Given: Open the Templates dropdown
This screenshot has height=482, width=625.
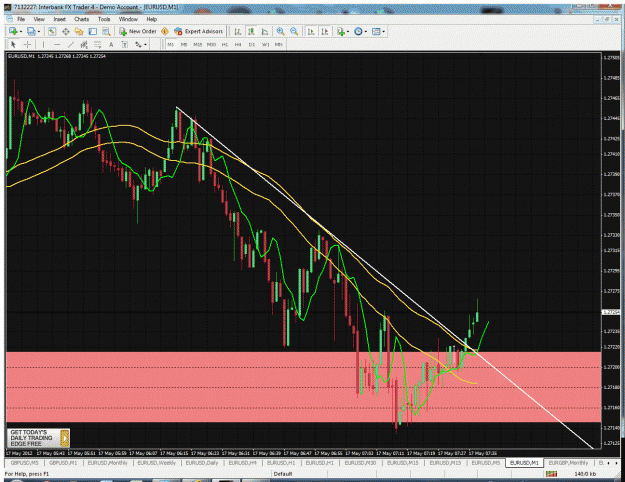Looking at the screenshot, I should [378, 31].
